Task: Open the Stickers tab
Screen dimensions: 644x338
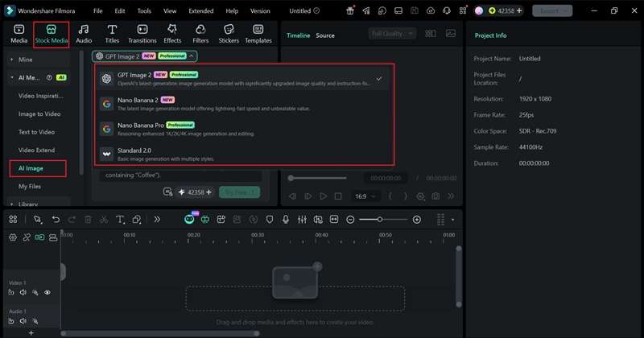Action: point(229,34)
